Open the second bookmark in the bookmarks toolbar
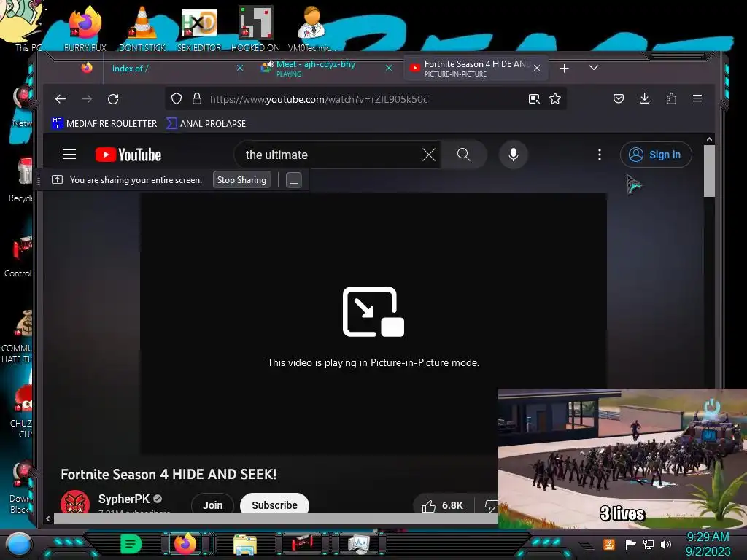The image size is (747, 560). 206,124
